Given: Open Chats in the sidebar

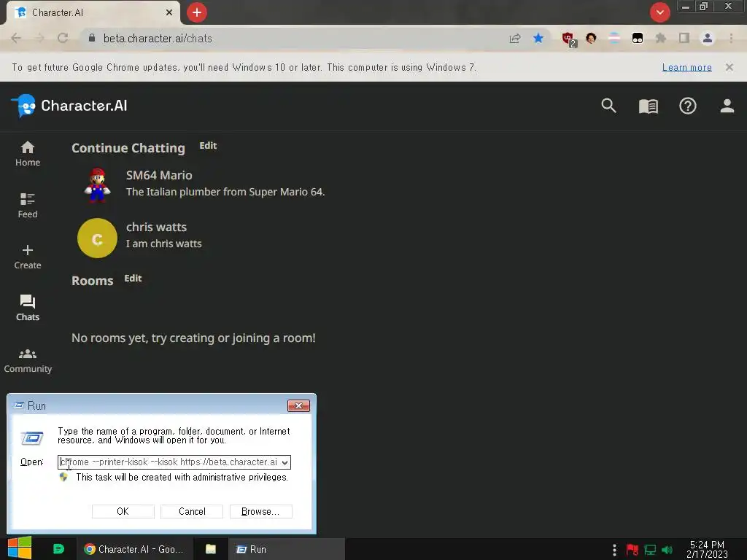Looking at the screenshot, I should (28, 308).
